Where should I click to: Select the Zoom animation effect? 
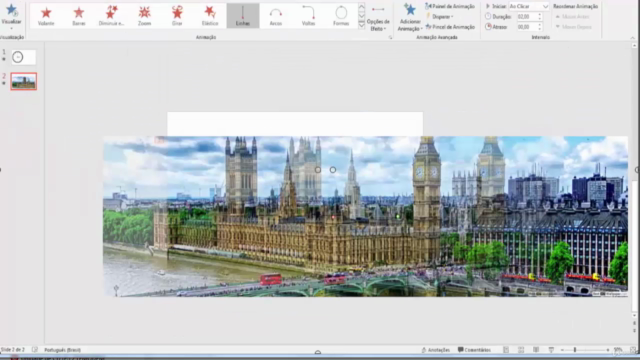144,16
